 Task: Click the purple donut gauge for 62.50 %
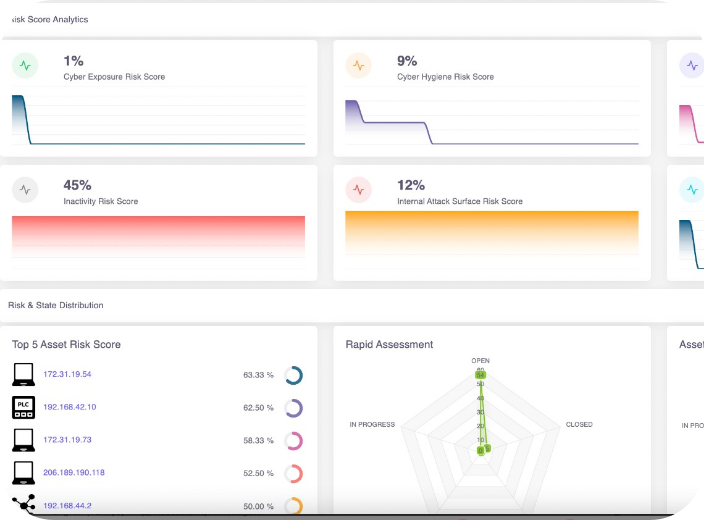294,408
